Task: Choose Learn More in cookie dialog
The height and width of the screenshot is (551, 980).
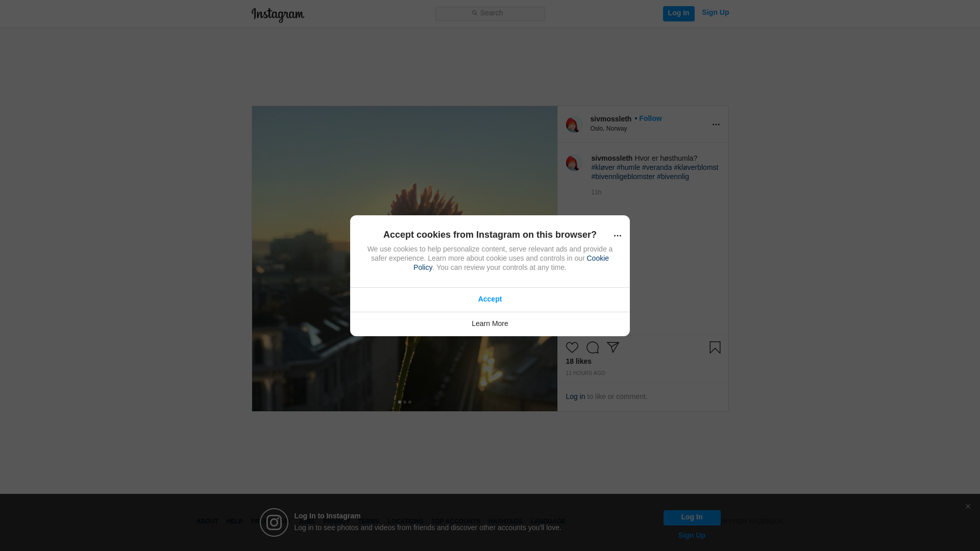Action: (x=489, y=324)
